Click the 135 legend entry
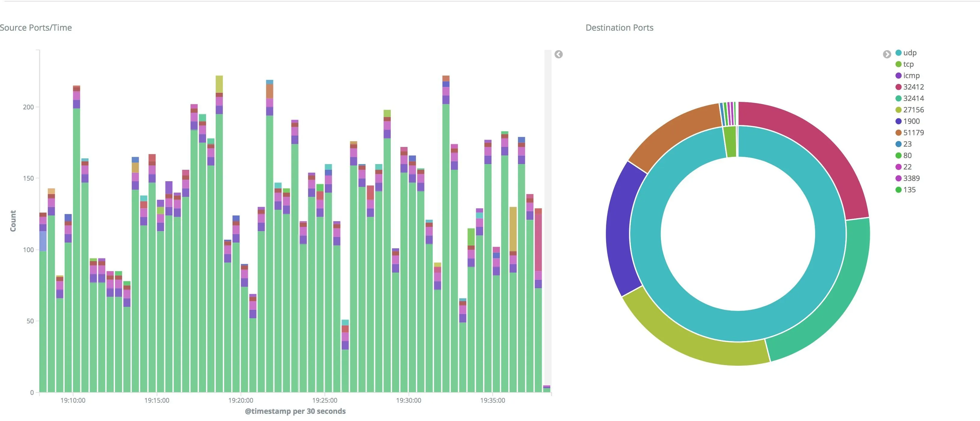The width and height of the screenshot is (980, 421). (x=906, y=190)
